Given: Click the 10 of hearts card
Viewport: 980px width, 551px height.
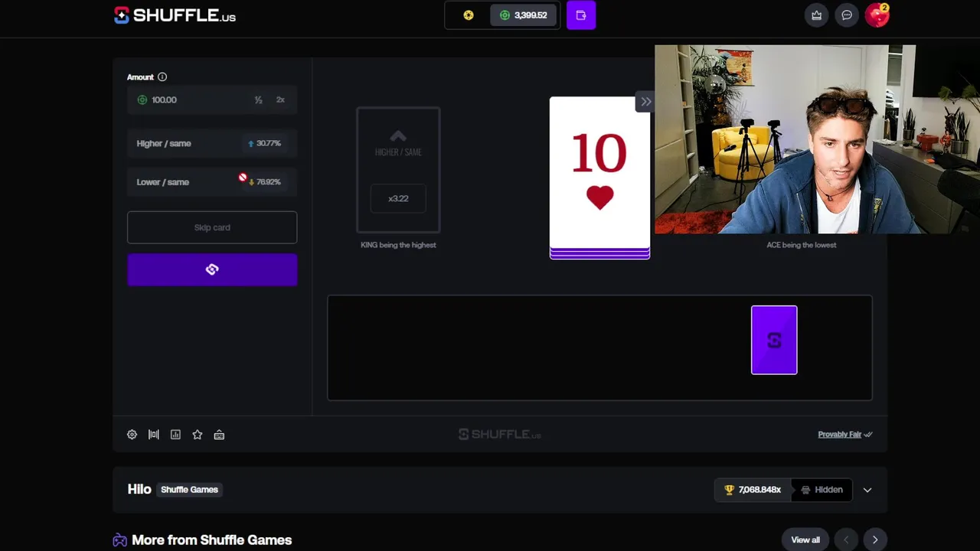Looking at the screenshot, I should pyautogui.click(x=599, y=174).
